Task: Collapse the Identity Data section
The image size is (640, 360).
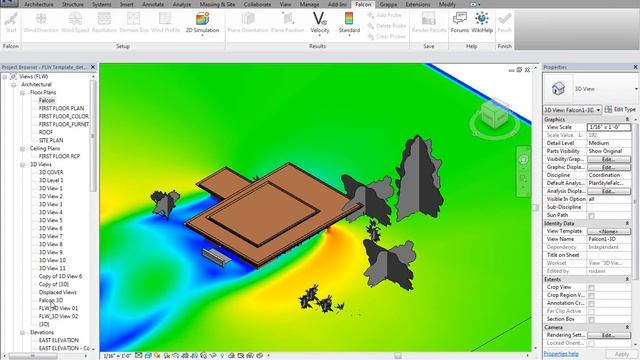Action: pos(627,223)
